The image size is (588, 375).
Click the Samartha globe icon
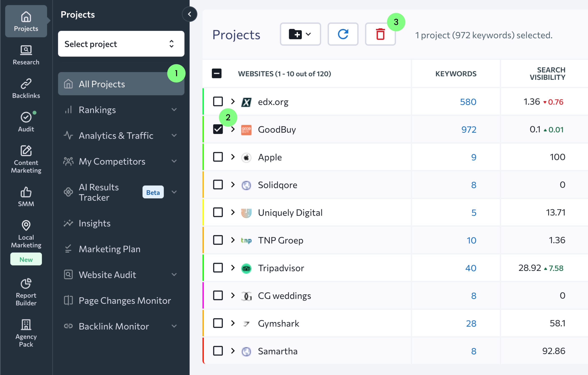pyautogui.click(x=246, y=351)
